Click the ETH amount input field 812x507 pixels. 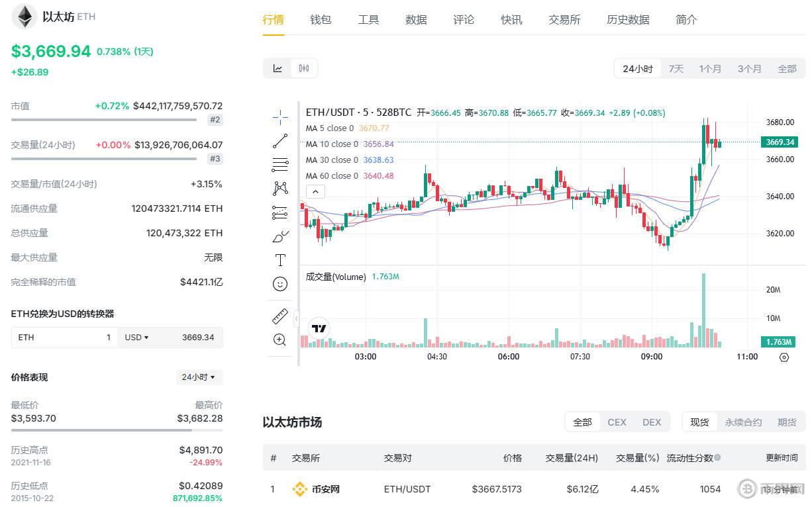click(x=64, y=338)
